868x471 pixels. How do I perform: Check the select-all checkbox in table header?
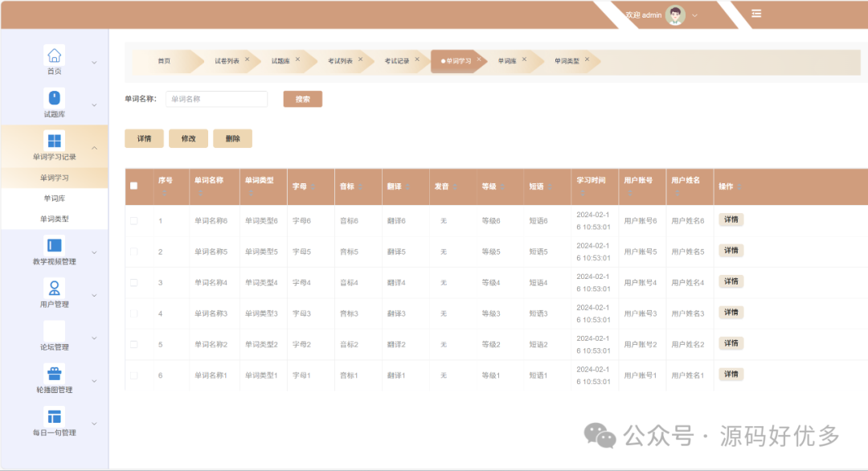pos(134,186)
